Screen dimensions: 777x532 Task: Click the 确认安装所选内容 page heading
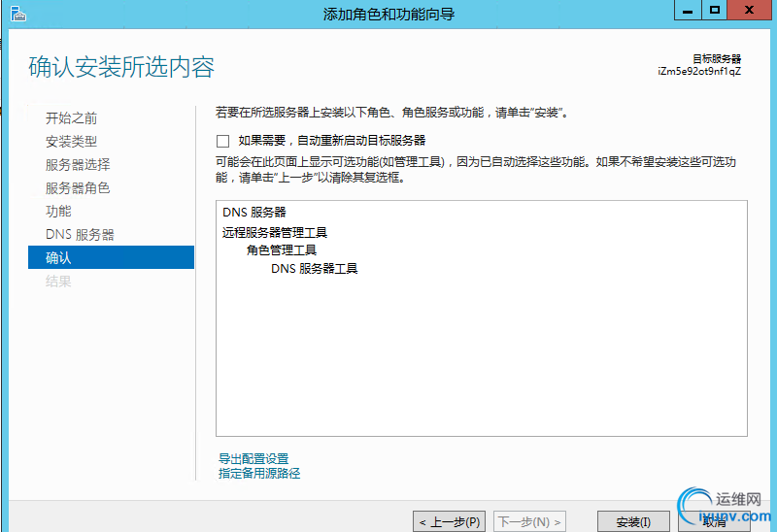click(121, 67)
